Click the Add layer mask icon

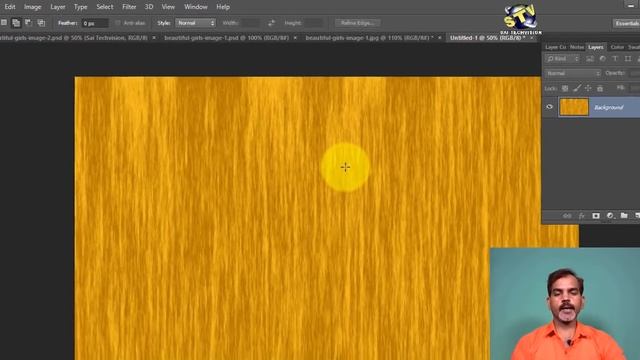pos(596,216)
